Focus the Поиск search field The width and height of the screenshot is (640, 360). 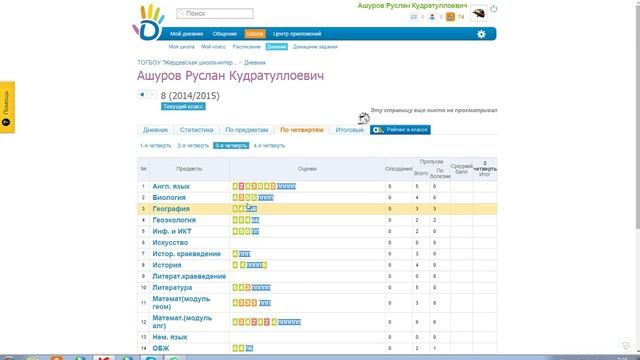[x=215, y=13]
